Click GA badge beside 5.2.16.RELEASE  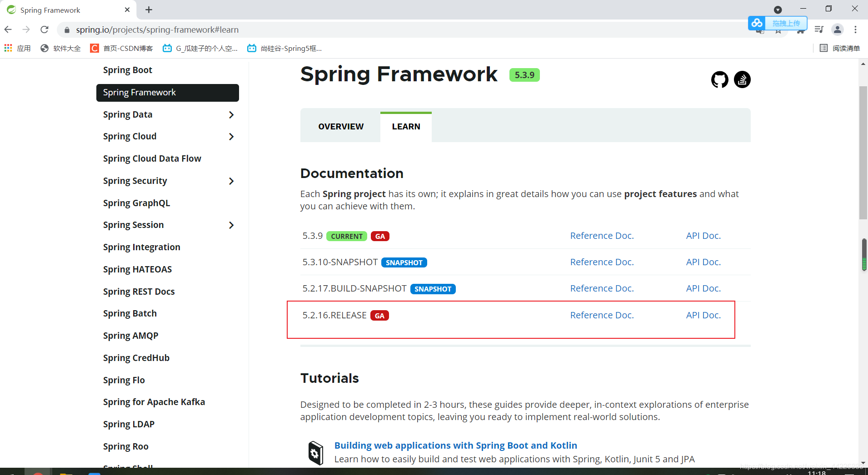[379, 316]
